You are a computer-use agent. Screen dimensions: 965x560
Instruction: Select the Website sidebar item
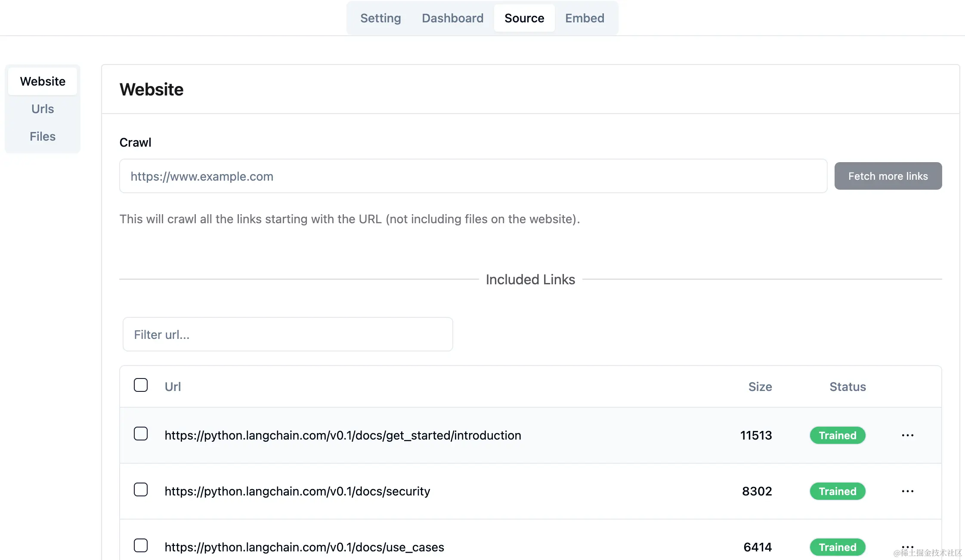click(x=43, y=81)
